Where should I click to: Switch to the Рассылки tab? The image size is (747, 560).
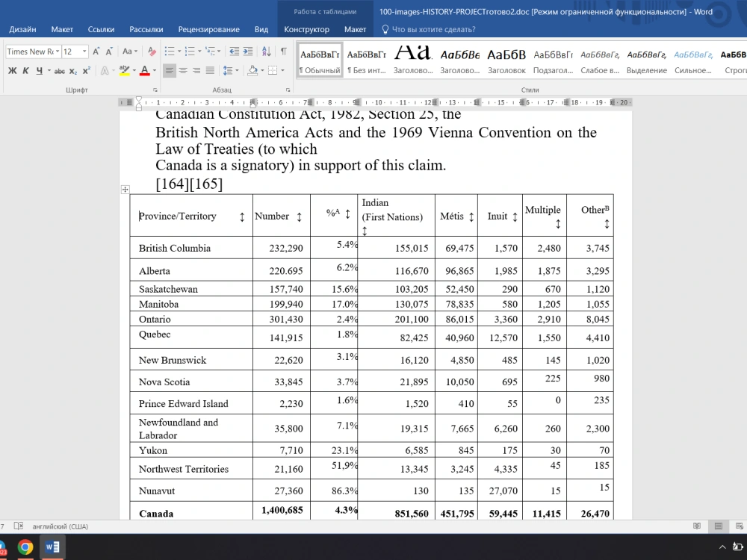point(146,29)
